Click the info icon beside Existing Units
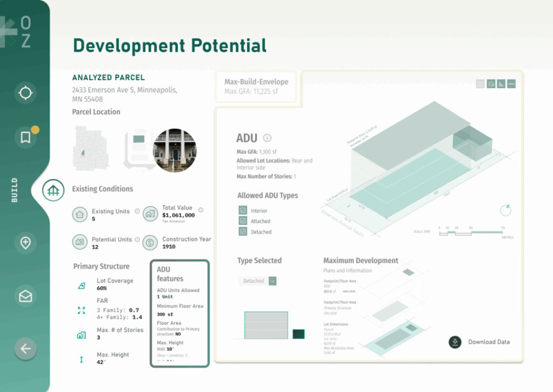 (137, 212)
